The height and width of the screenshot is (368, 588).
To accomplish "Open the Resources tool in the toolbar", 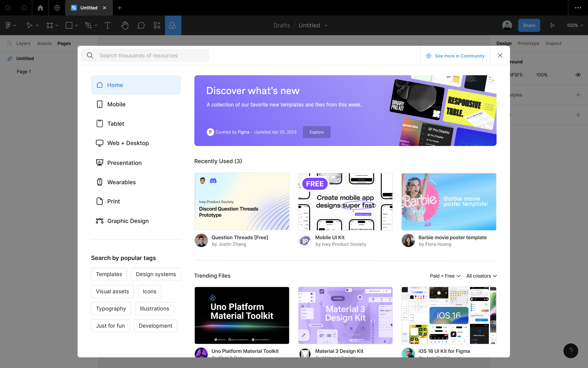I will 157,25.
